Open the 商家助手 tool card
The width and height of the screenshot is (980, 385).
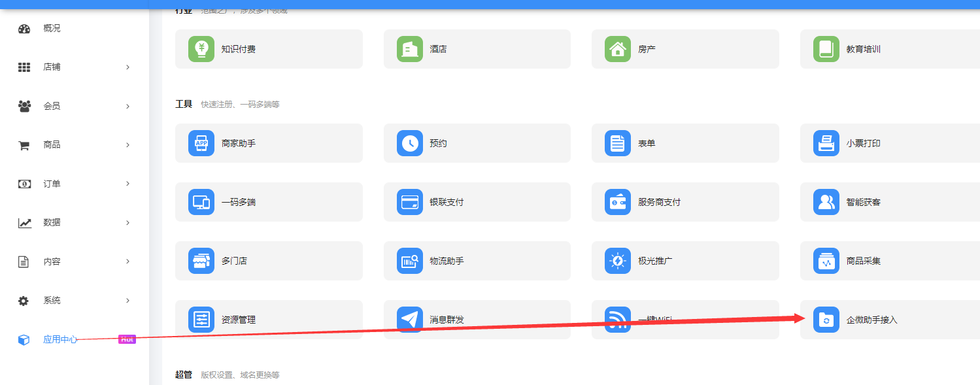point(269,143)
